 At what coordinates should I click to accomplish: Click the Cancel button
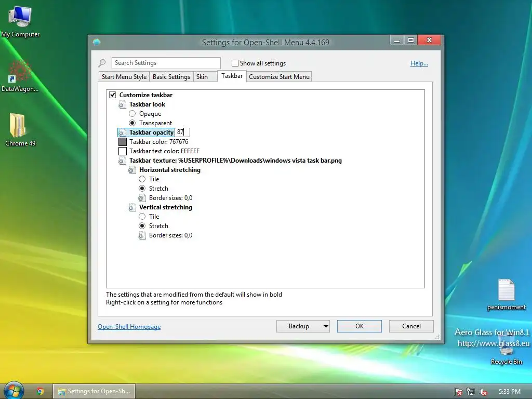pos(411,326)
